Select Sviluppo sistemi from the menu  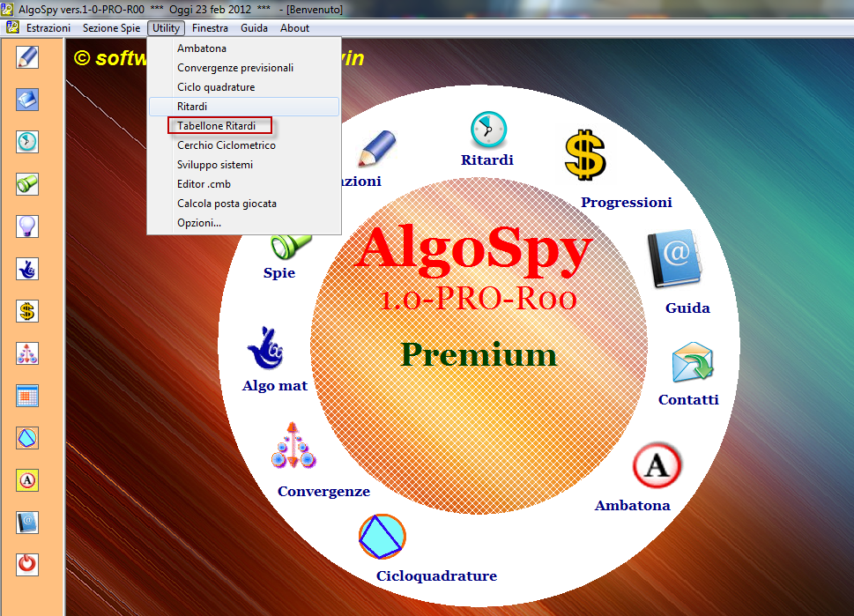tap(244, 165)
